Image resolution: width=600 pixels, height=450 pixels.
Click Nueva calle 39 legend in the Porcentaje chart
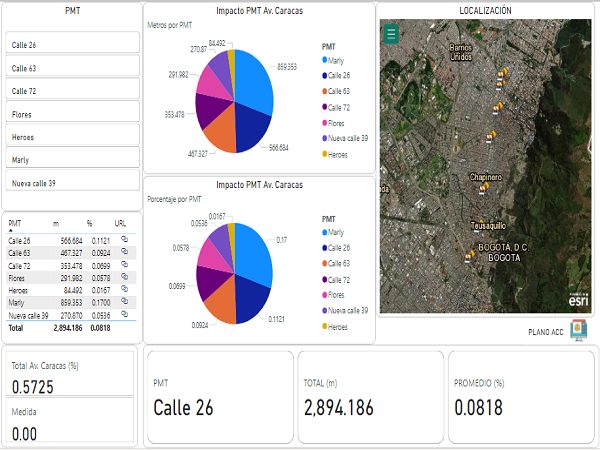point(345,310)
